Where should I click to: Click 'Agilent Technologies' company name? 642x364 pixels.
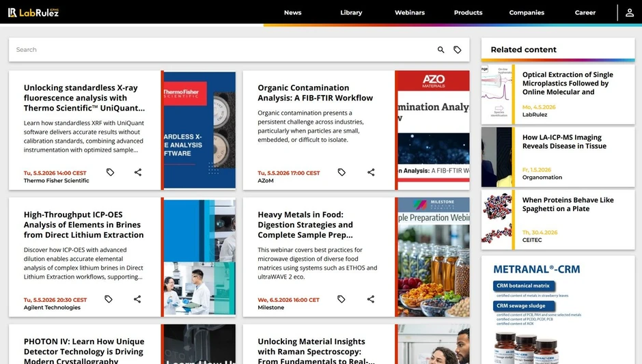click(x=52, y=307)
